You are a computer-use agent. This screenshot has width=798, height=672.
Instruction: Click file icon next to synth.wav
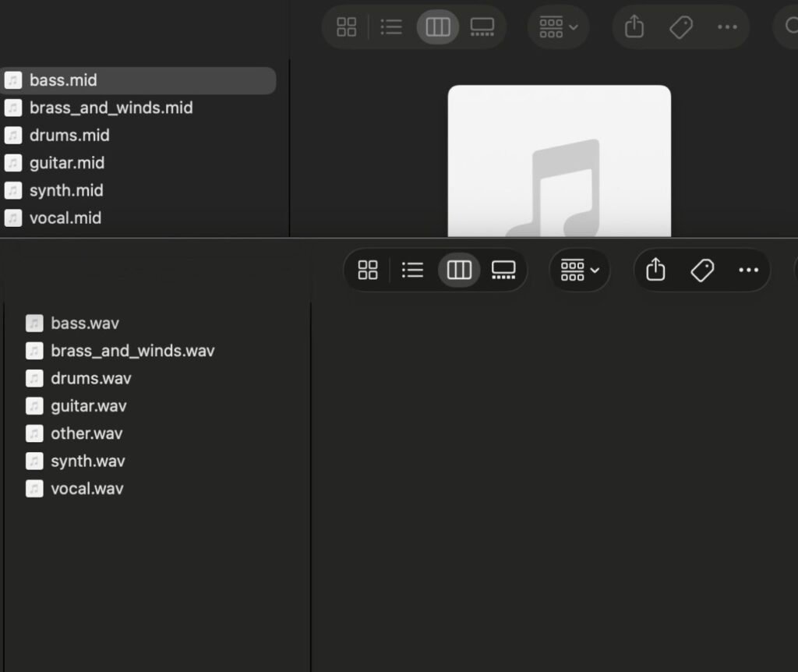pos(34,461)
